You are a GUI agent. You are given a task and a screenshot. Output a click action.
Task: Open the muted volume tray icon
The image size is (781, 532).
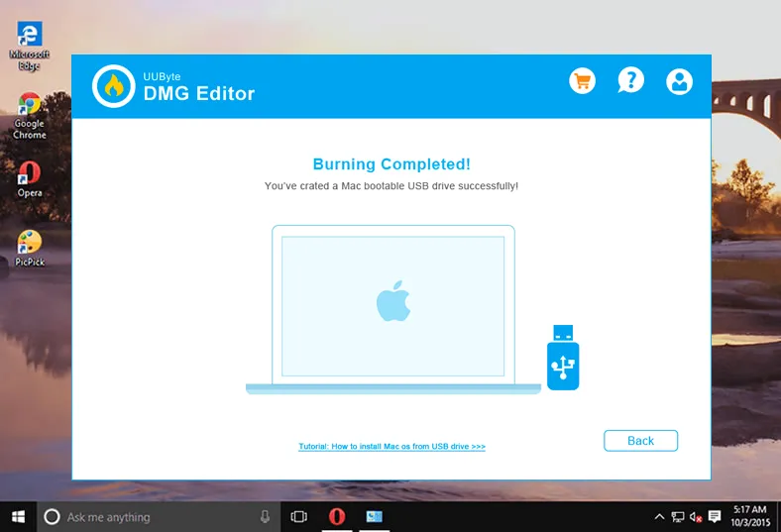(x=696, y=517)
